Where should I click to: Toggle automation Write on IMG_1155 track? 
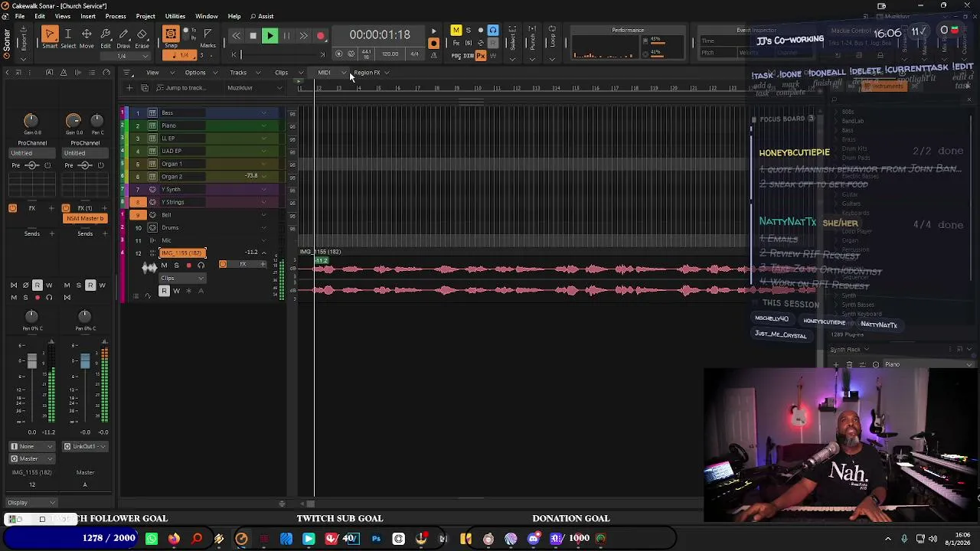click(176, 291)
